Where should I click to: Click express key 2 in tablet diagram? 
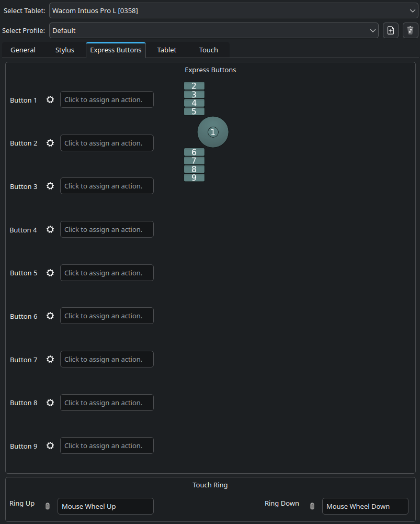[194, 86]
